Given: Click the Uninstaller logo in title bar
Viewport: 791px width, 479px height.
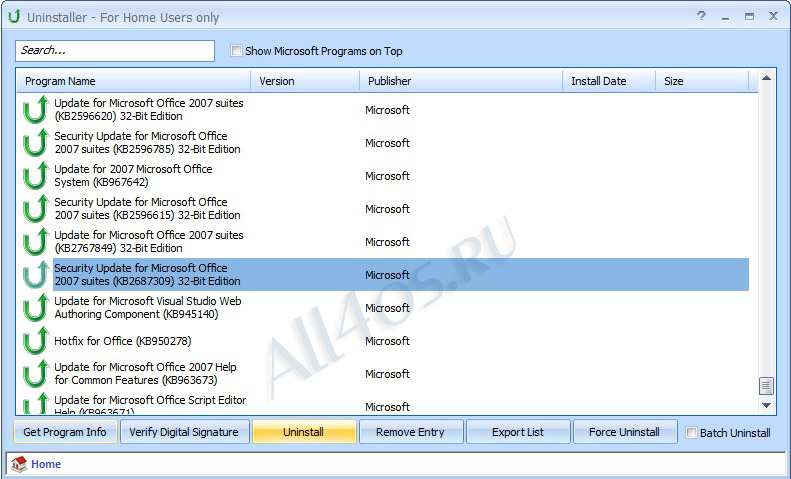Looking at the screenshot, I should (x=14, y=17).
